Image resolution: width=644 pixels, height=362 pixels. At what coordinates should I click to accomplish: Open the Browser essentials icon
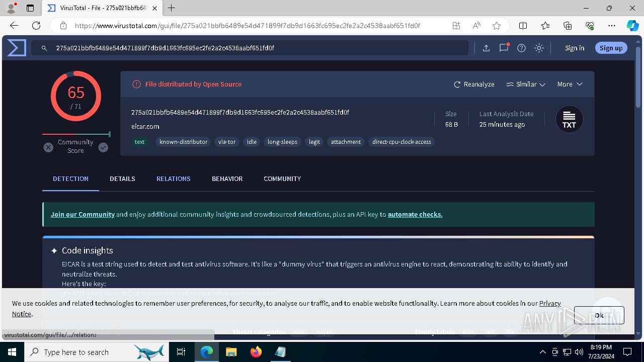coord(590,26)
